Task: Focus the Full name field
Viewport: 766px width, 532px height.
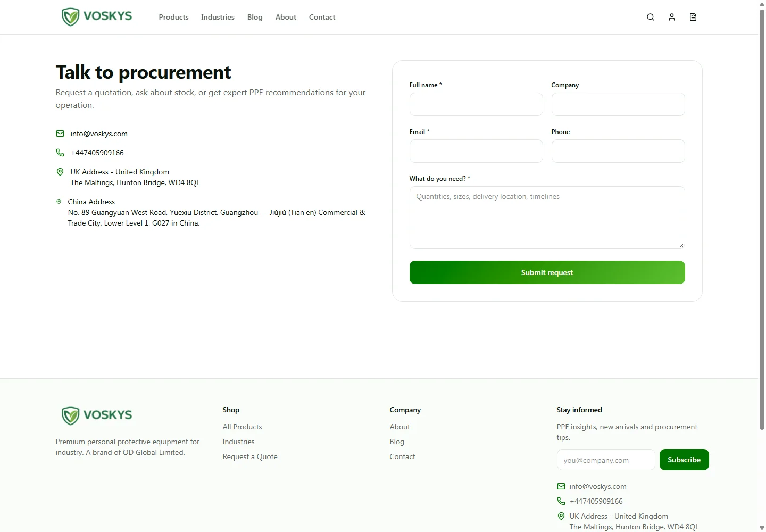Action: click(x=476, y=104)
